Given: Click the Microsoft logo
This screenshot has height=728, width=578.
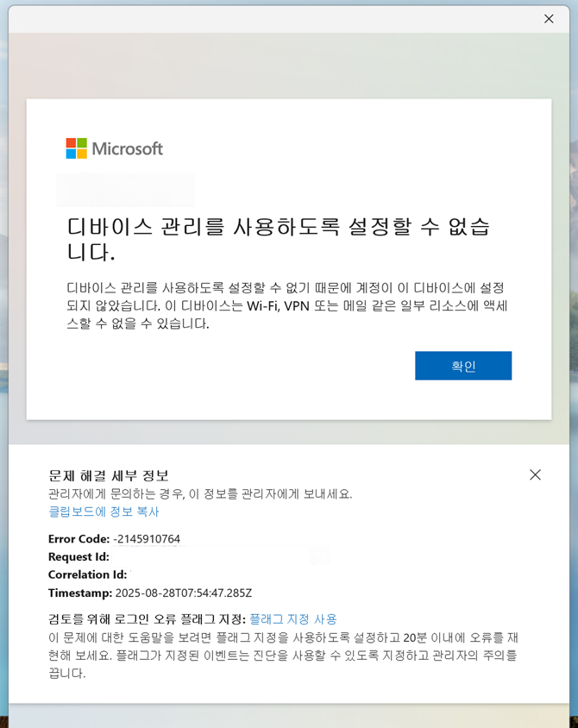Looking at the screenshot, I should [115, 148].
